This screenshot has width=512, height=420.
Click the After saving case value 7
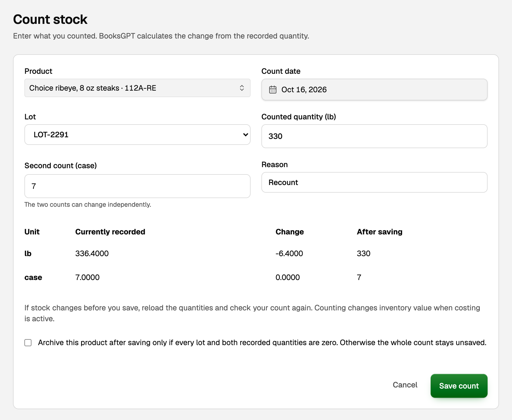coord(359,277)
